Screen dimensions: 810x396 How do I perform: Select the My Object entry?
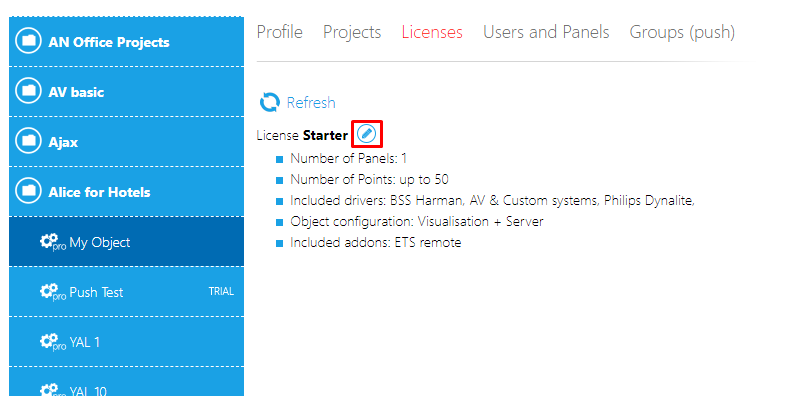pyautogui.click(x=126, y=242)
